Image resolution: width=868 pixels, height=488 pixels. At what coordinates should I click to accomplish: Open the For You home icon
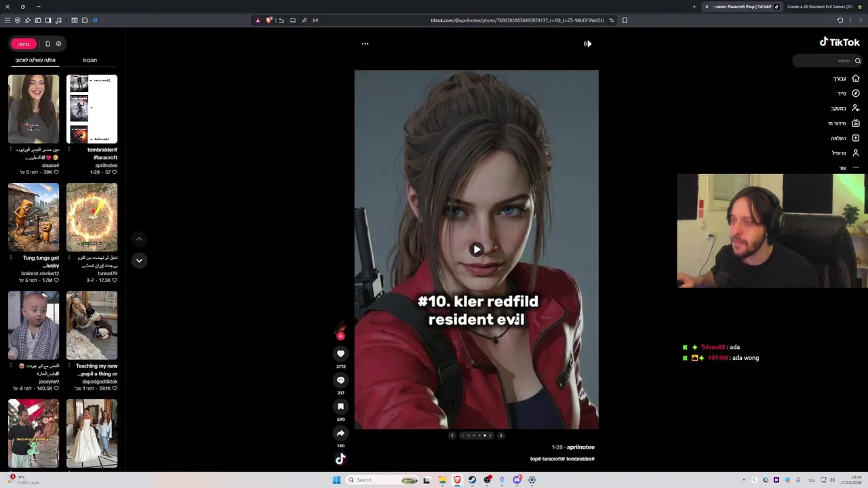856,79
